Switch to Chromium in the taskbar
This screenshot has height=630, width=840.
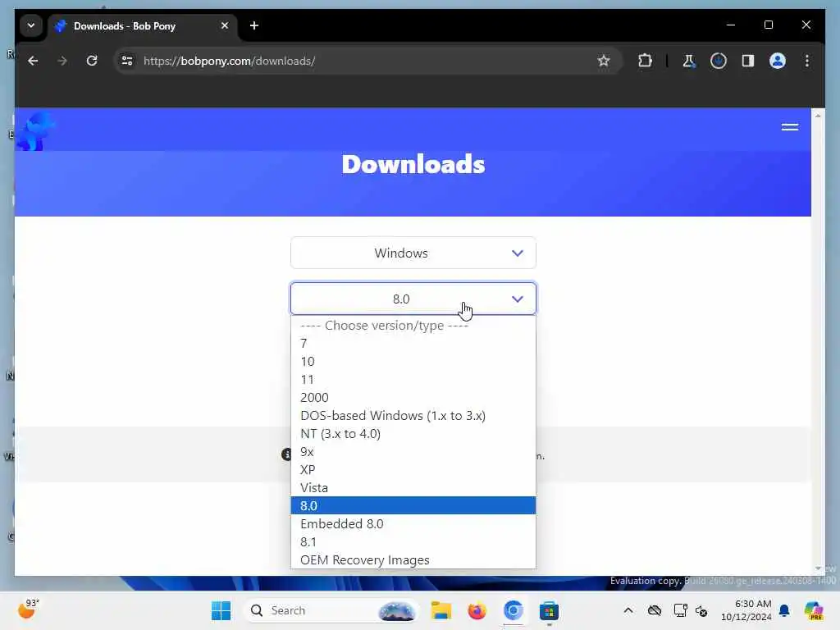[x=513, y=610]
